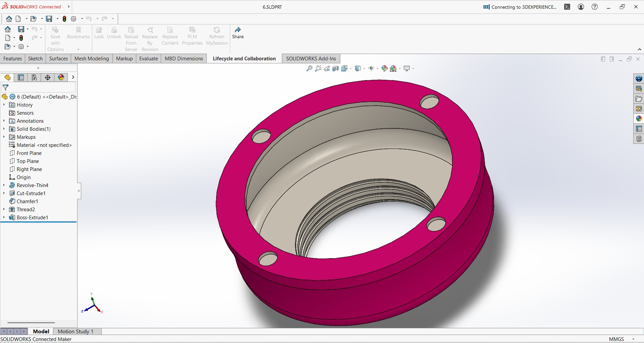The height and width of the screenshot is (343, 644).
Task: Switch to Surfaces tab
Action: 58,59
